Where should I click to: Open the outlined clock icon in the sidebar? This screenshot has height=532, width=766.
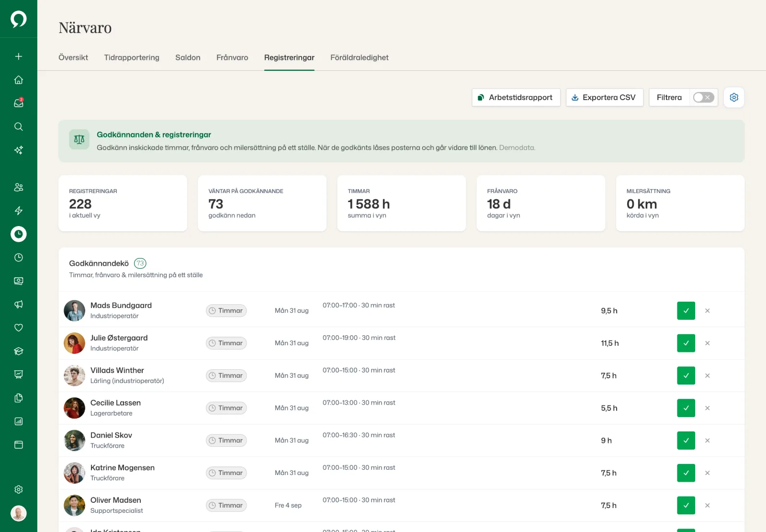19,258
